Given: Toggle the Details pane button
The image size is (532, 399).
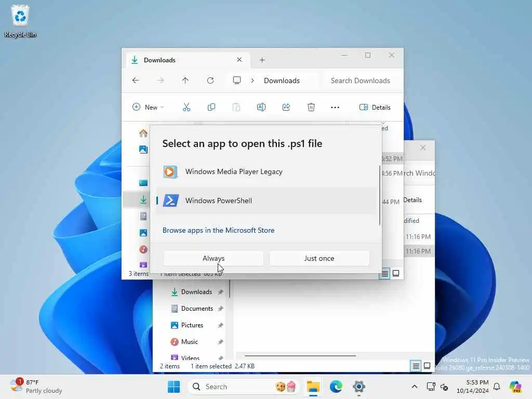Looking at the screenshot, I should pos(375,107).
